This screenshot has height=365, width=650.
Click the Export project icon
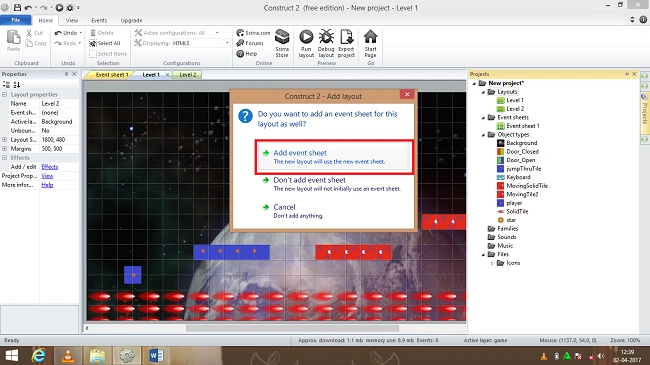coord(346,37)
